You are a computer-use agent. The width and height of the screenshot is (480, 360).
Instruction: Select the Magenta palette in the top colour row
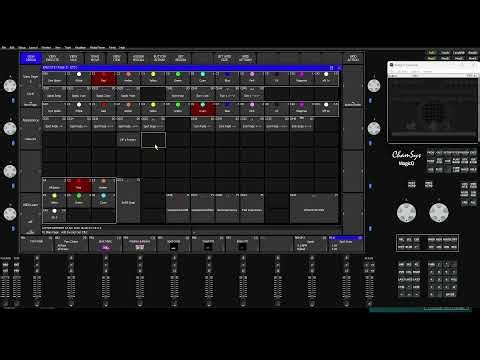[301, 79]
